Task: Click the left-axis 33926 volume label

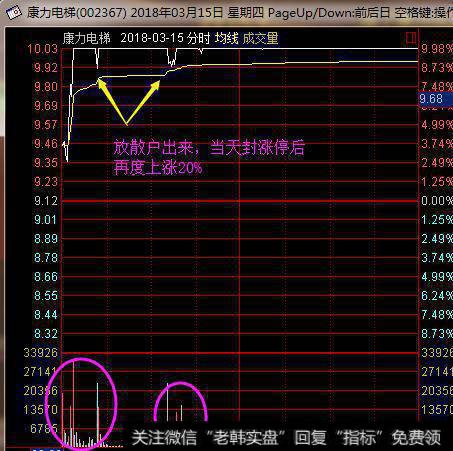Action: coord(41,353)
